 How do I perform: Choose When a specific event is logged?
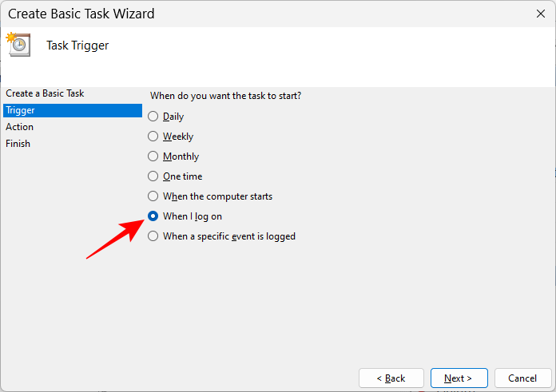153,236
